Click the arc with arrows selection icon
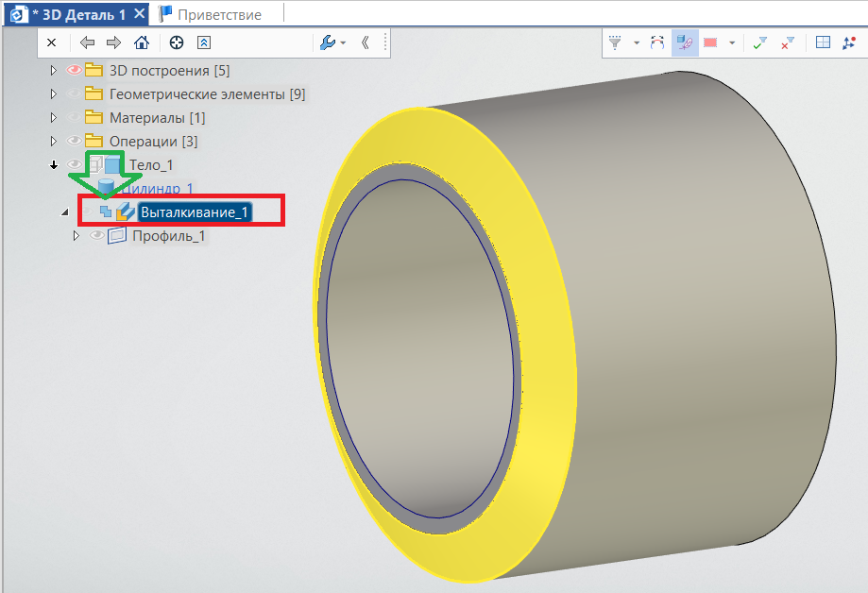 pyautogui.click(x=657, y=42)
